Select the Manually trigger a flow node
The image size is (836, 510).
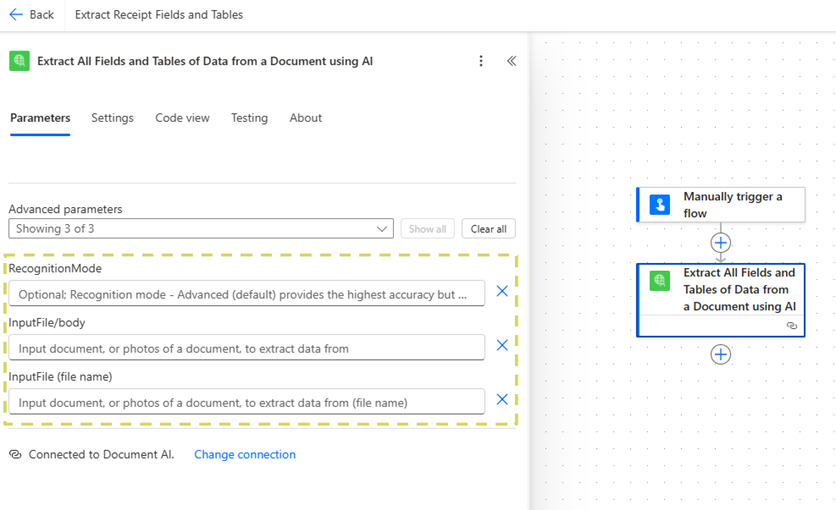[x=732, y=204]
